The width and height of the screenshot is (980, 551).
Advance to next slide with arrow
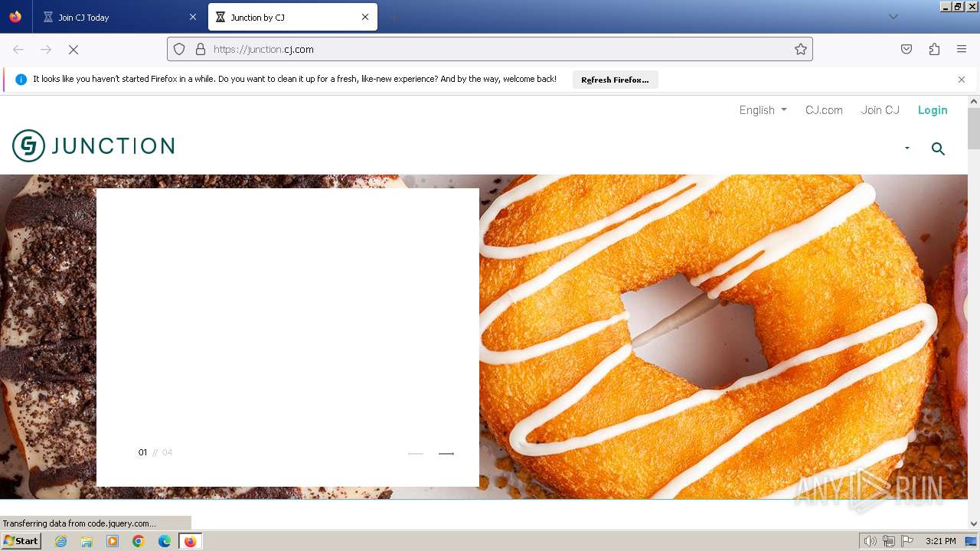(x=446, y=454)
